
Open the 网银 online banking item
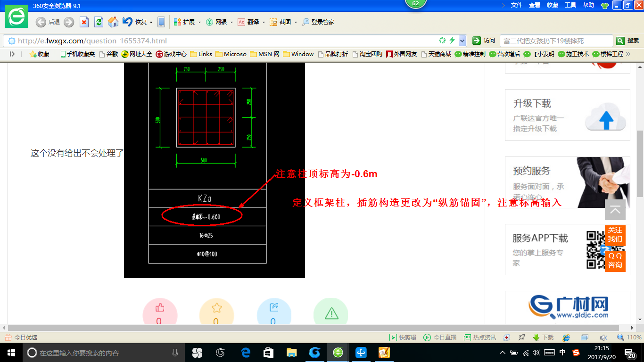pos(217,22)
